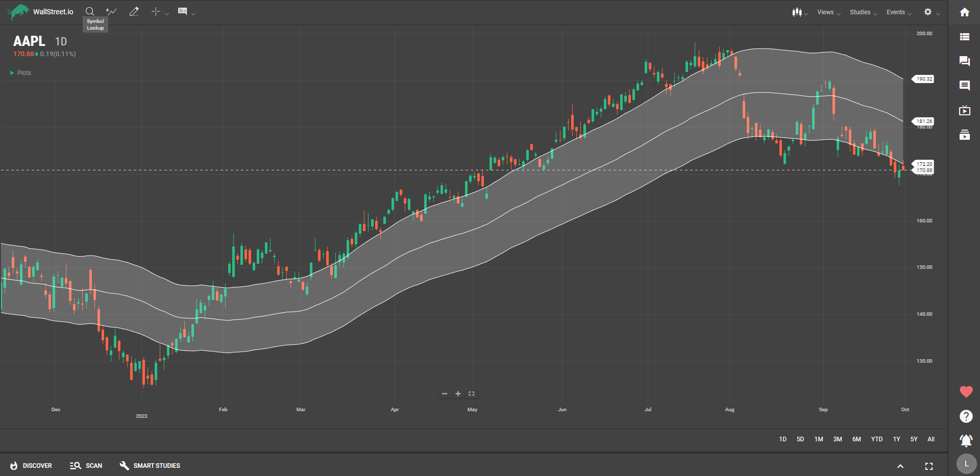The height and width of the screenshot is (476, 980).
Task: Open the user profile avatar L
Action: click(966, 464)
